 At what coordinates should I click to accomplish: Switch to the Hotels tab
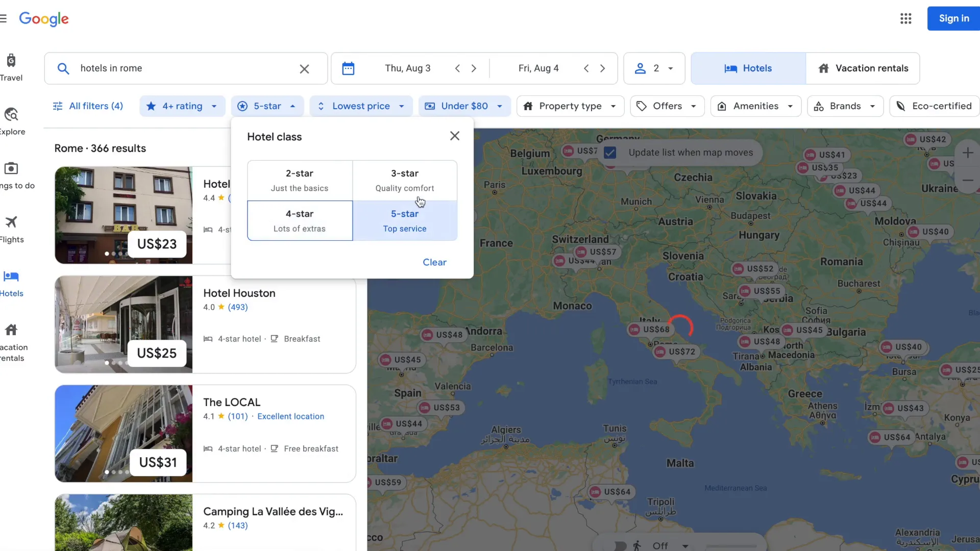748,68
